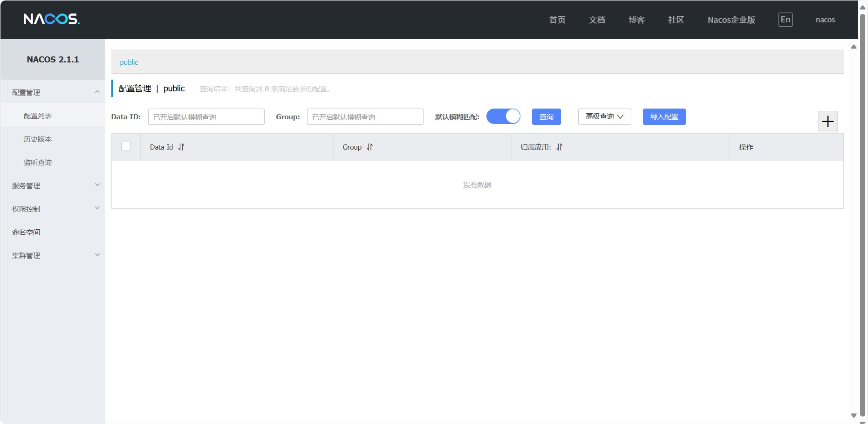868x424 pixels.
Task: Sort by Group column arrows
Action: [370, 147]
